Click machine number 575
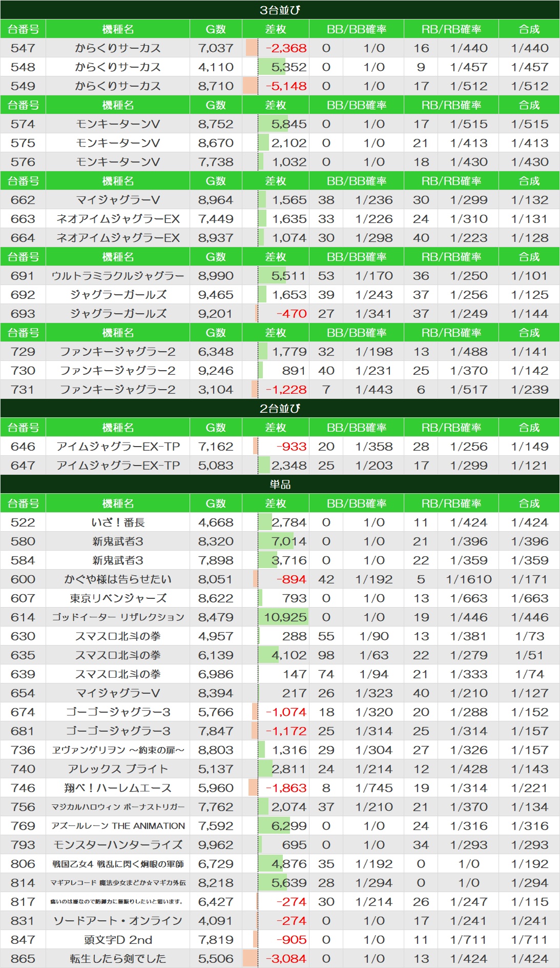 tap(23, 143)
